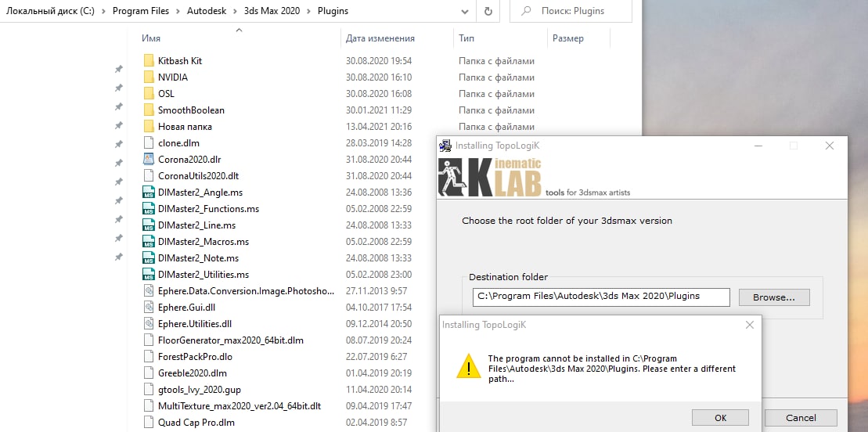
Task: Click DIMaster2_Macros.ms script icon
Action: [149, 242]
